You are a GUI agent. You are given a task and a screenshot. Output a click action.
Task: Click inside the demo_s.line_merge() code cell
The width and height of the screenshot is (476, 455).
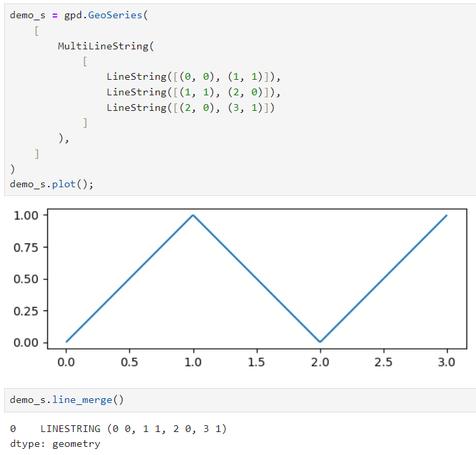tap(67, 400)
